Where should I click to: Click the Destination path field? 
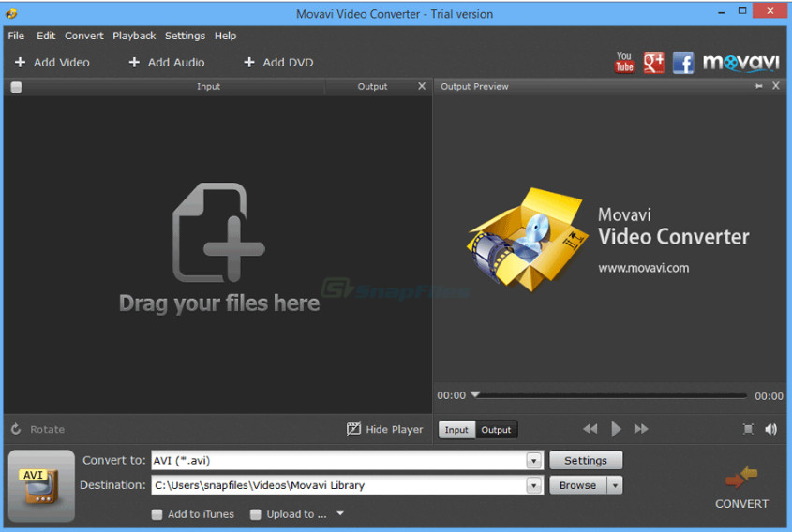(347, 485)
